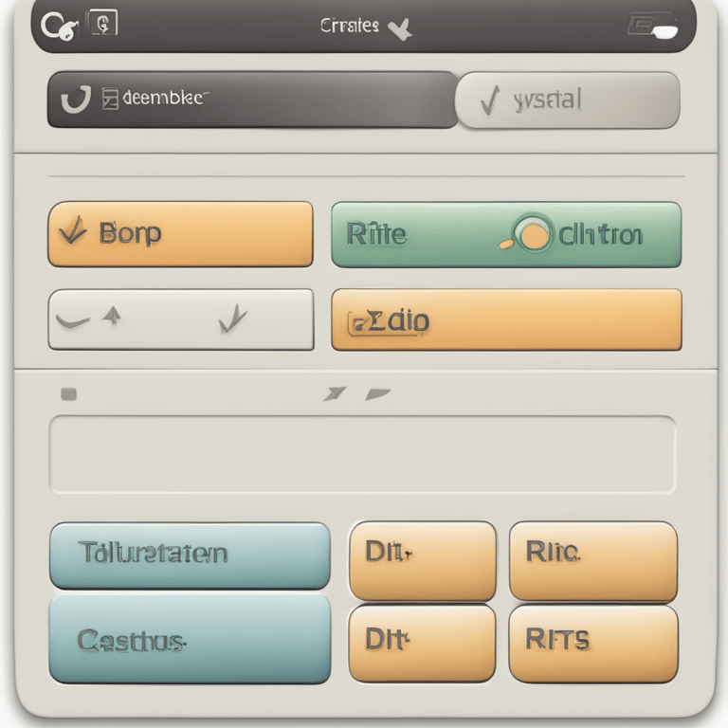Viewport: 728px width, 728px height.
Task: Click the first arrow marker above text field
Action: 335,393
